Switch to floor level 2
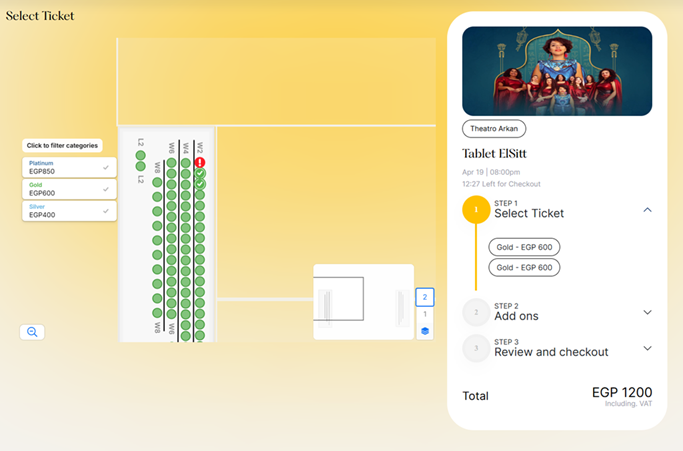This screenshot has height=451, width=683. [x=425, y=297]
